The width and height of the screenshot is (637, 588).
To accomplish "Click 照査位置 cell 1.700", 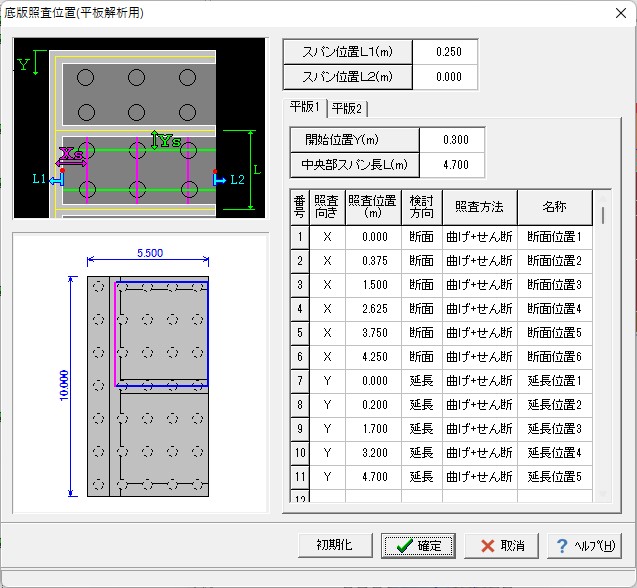I will (373, 429).
